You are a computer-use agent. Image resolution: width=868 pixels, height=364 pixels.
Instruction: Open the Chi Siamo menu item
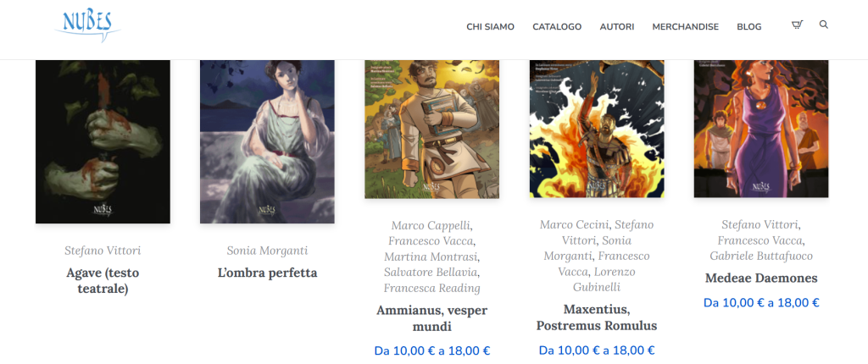click(491, 26)
